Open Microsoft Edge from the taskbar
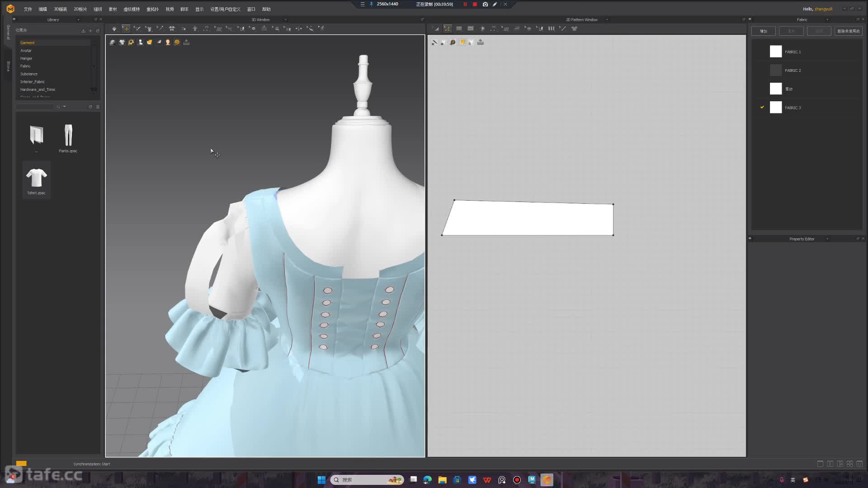868x488 pixels. (427, 480)
